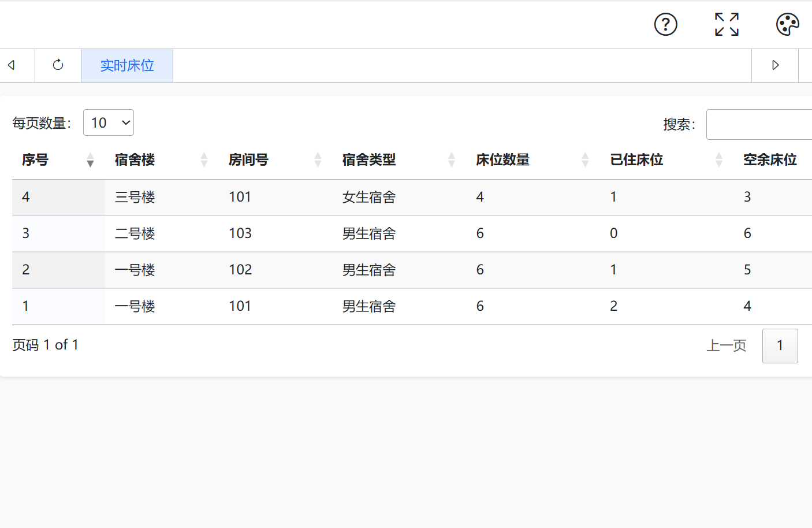This screenshot has width=812, height=528.
Task: Open the theme palette icon
Action: pos(788,24)
